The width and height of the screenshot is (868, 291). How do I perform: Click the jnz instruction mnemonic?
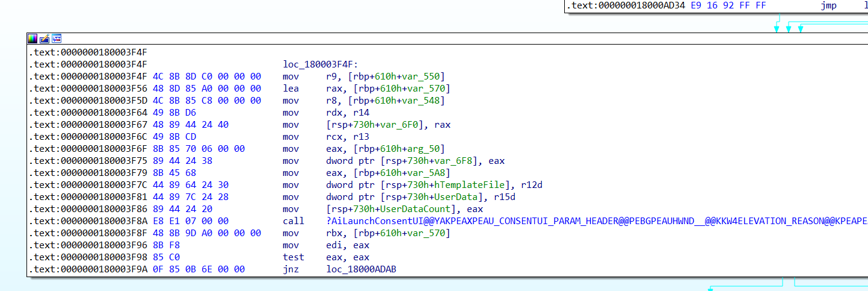pyautogui.click(x=291, y=269)
